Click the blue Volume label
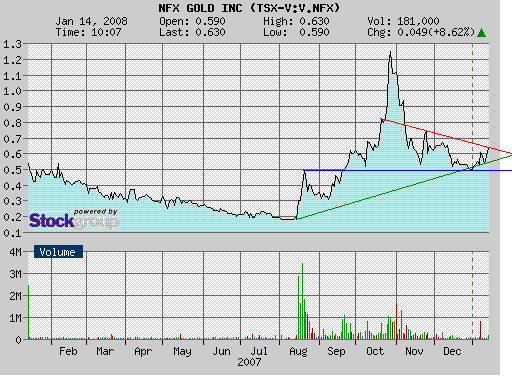Image resolution: width=512 pixels, height=384 pixels. click(x=58, y=252)
